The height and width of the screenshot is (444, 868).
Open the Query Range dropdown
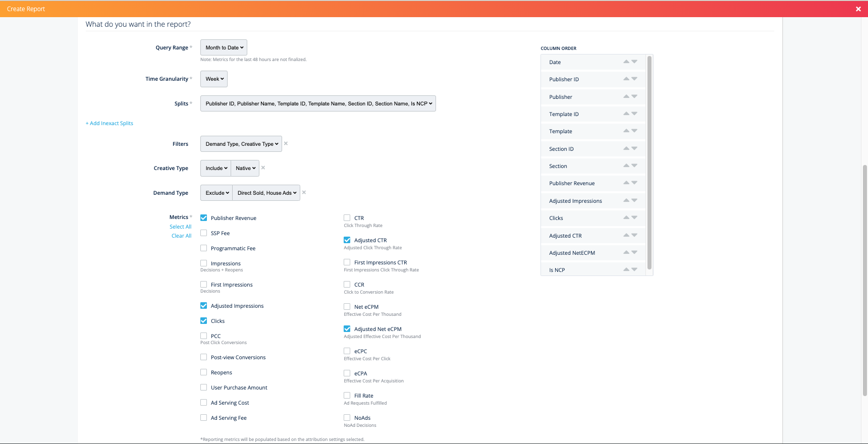pyautogui.click(x=224, y=47)
